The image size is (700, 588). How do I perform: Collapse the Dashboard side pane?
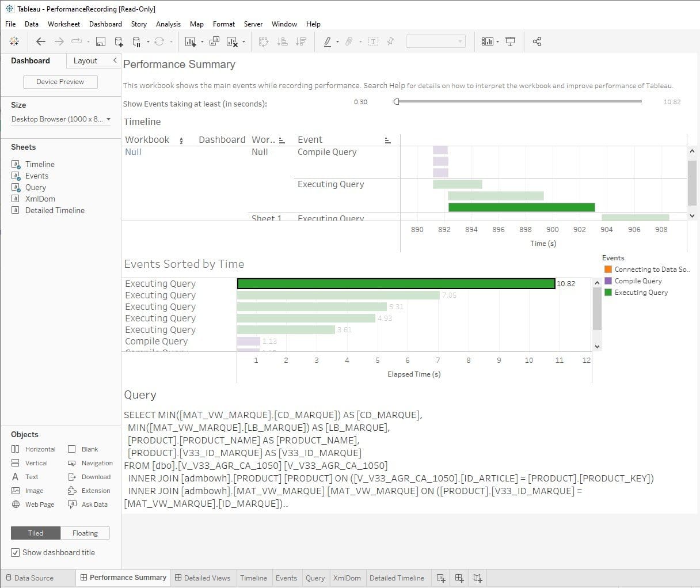(x=115, y=60)
